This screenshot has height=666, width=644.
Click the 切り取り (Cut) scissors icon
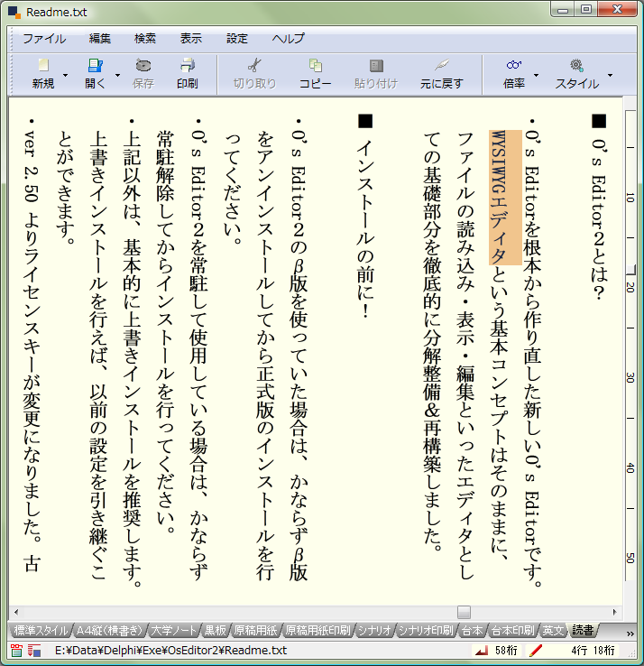(x=254, y=65)
